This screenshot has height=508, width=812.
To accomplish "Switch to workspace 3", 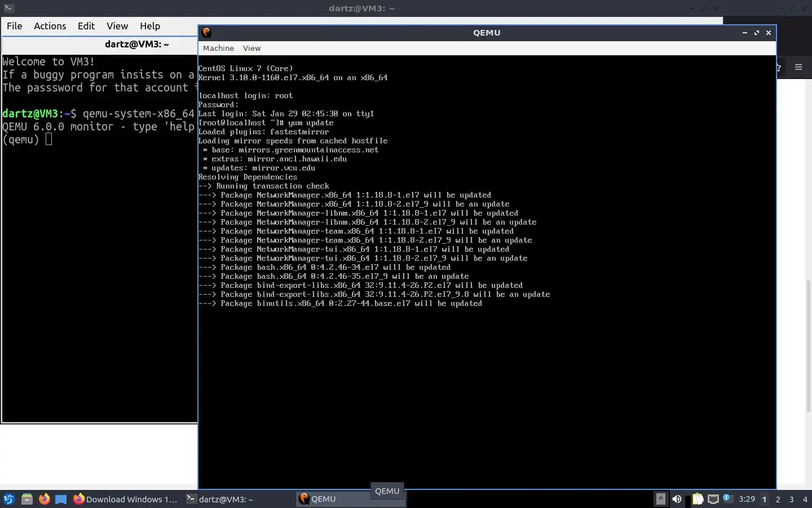I will point(792,499).
